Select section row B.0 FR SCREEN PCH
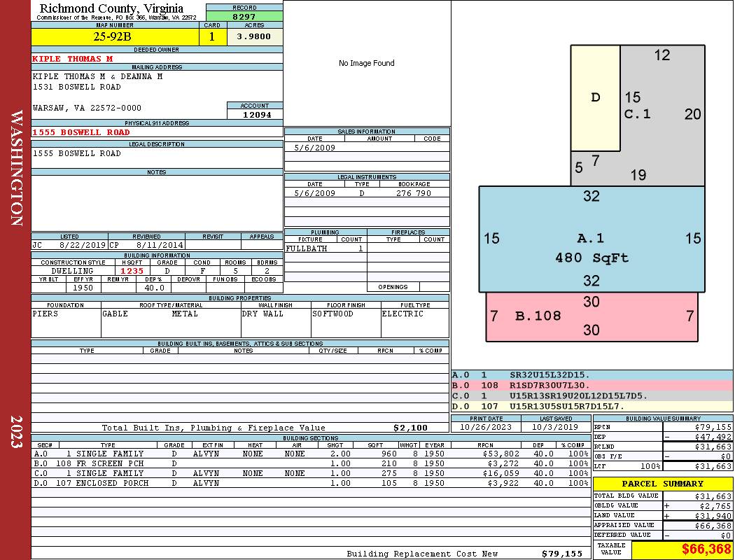This screenshot has height=560, width=735. (311, 463)
